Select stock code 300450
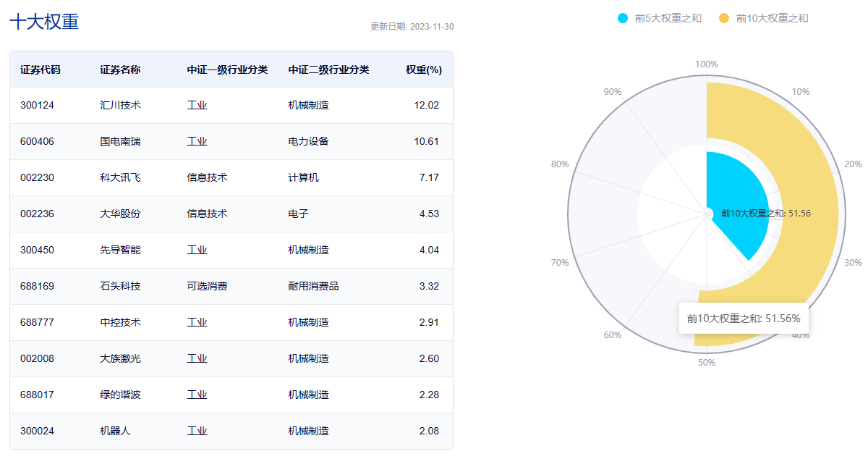Screen dimensions: 868x459 point(37,250)
